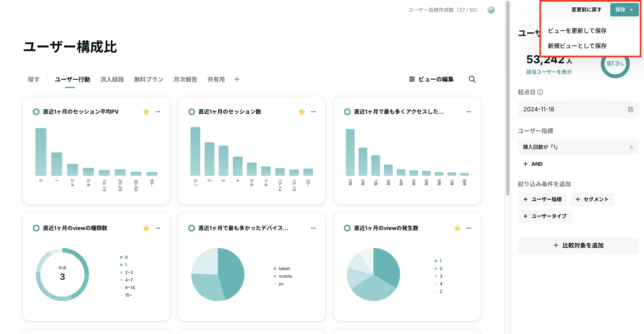Select circle on 直近1ヶ月のセッション数 card
Viewport: 644px width, 334px height.
(192, 112)
